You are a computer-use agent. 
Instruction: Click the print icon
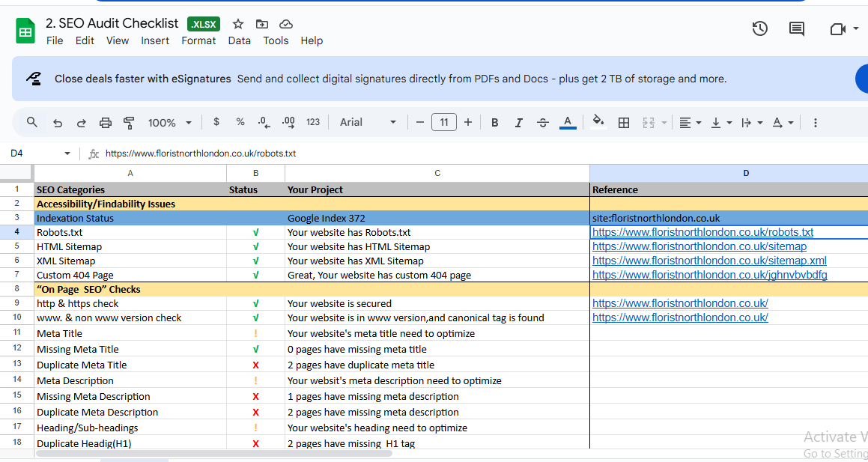[x=105, y=123]
